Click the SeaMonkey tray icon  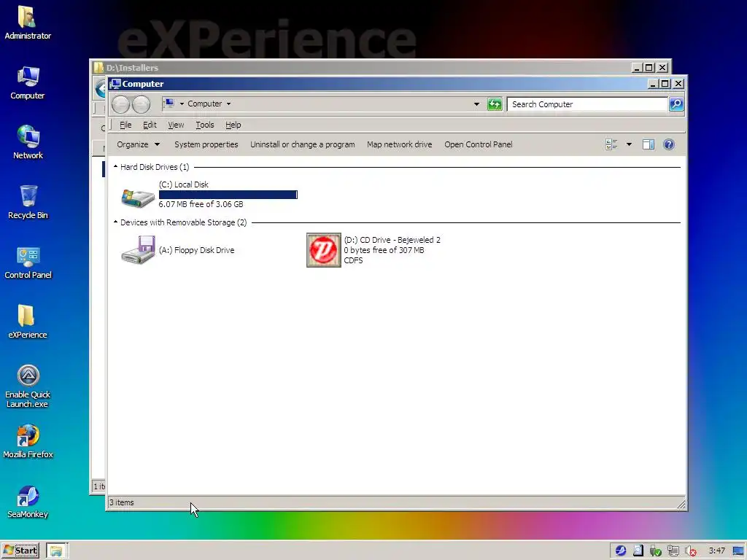pos(620,551)
